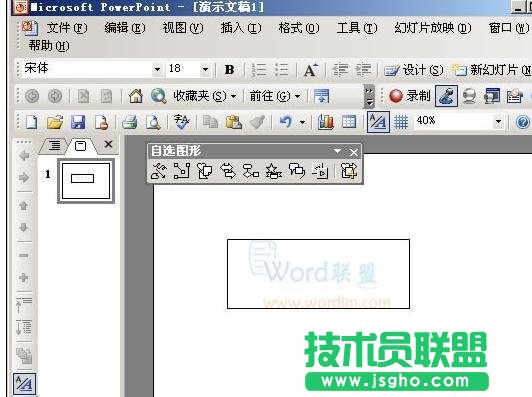Viewport: 532px width, 397px height.
Task: Open Basic Shapes in 自选图形 toolbar
Action: [x=205, y=171]
